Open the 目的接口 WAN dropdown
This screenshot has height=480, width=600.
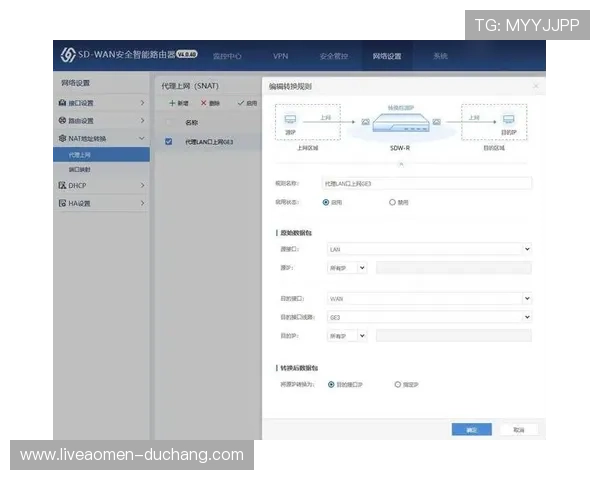coord(429,299)
